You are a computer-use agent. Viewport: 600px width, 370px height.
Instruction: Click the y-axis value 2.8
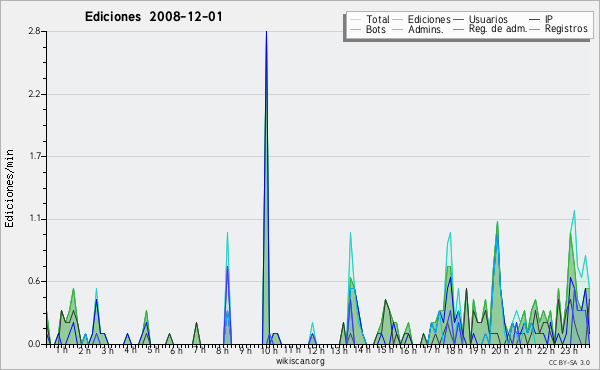coord(35,31)
